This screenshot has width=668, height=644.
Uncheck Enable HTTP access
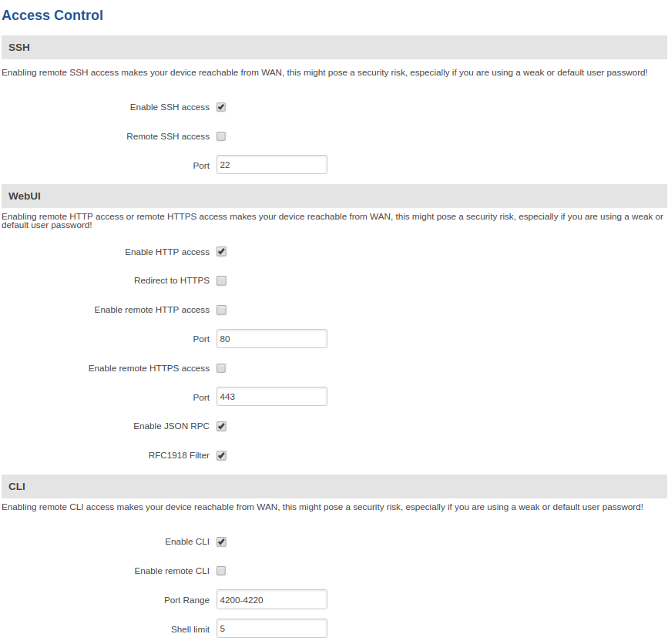pos(221,252)
